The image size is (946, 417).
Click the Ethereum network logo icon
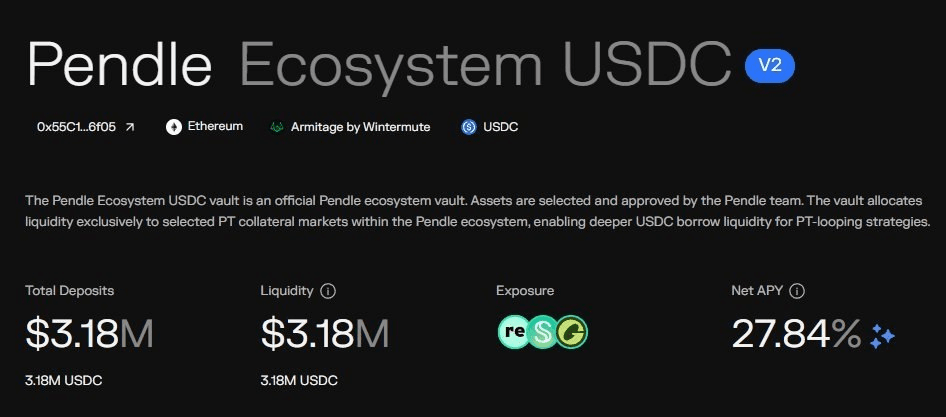tap(174, 127)
